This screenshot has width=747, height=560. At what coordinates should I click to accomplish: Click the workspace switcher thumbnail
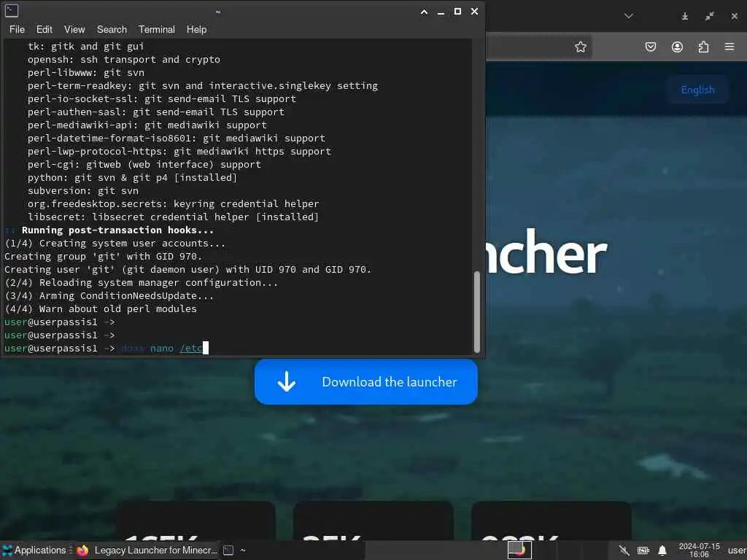pyautogui.click(x=519, y=550)
